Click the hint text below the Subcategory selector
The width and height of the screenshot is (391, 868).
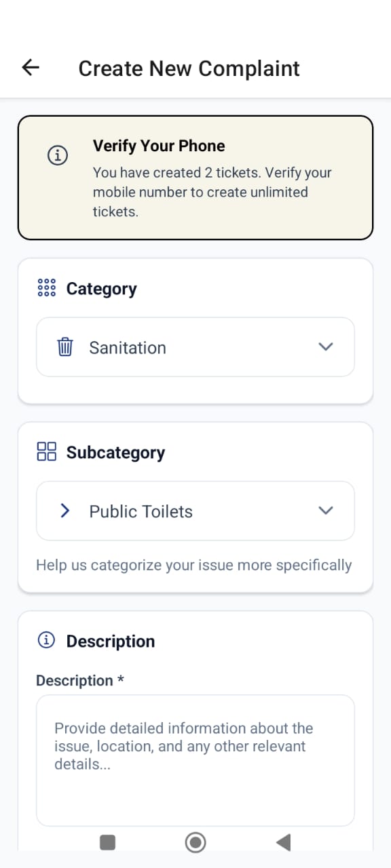click(193, 565)
